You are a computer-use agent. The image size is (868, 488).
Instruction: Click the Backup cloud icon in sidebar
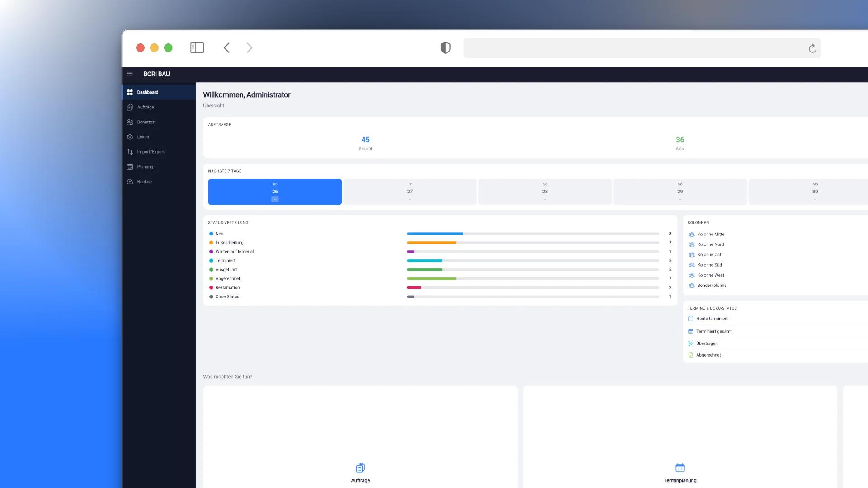click(130, 182)
